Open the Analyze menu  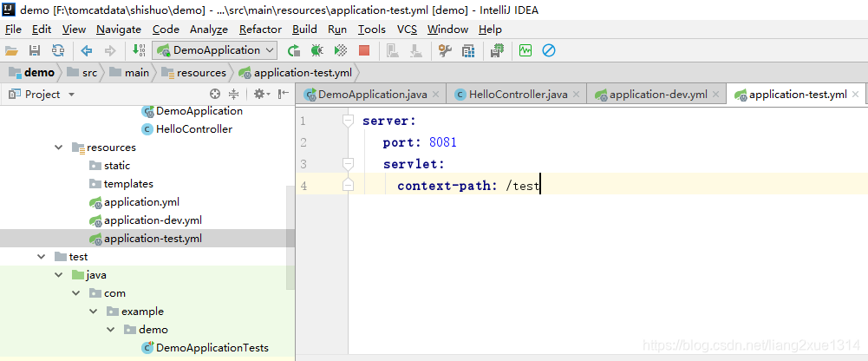(209, 30)
